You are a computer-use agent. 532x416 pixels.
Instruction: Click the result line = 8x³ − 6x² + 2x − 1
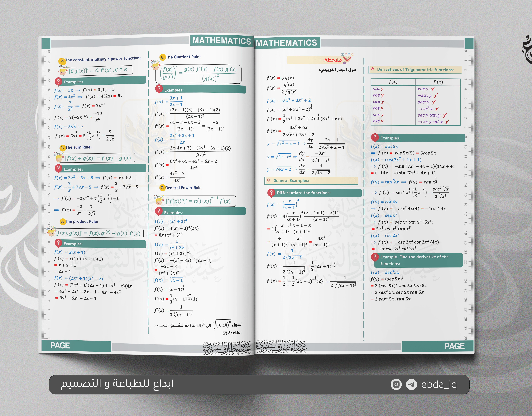click(75, 298)
